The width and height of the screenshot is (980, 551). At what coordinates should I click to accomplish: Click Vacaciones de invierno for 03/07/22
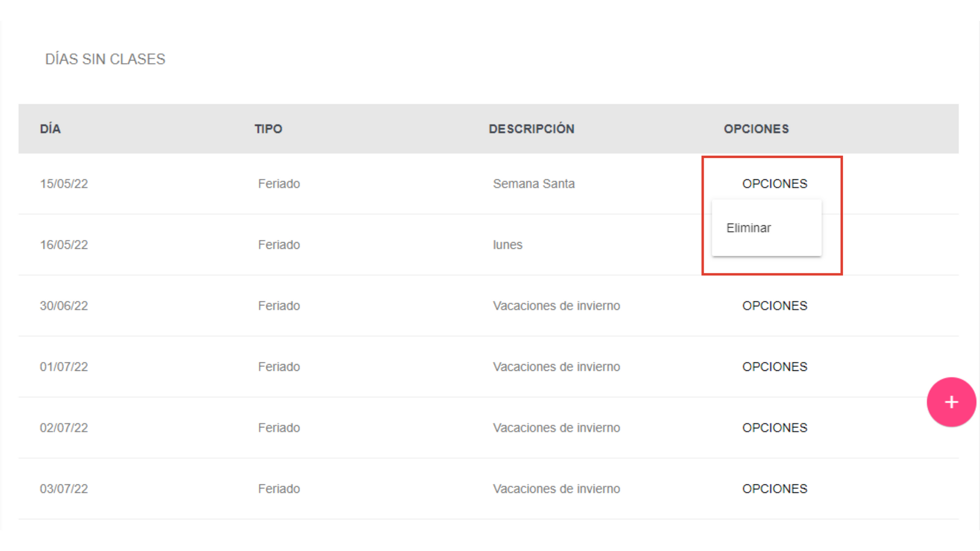click(x=556, y=489)
